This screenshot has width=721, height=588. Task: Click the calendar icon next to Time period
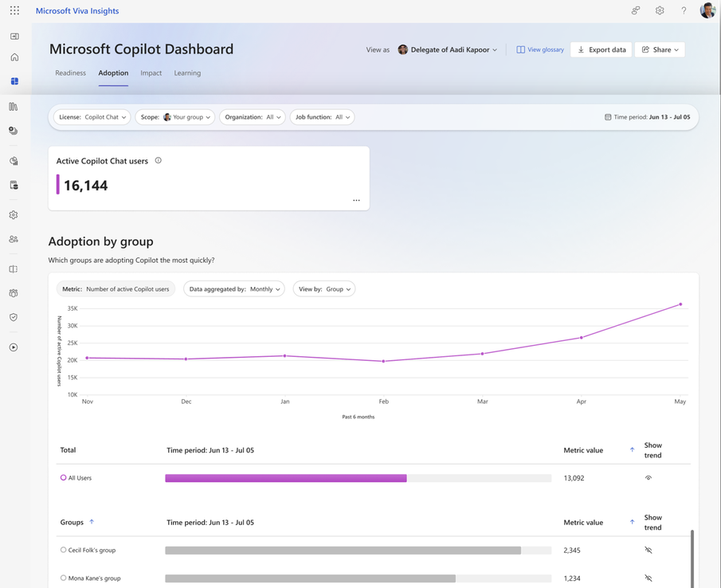[609, 117]
